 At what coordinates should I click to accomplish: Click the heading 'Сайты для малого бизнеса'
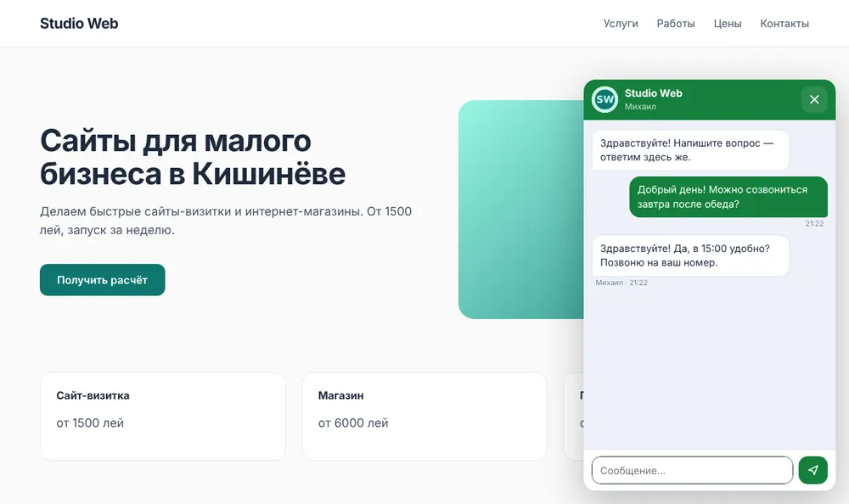(x=193, y=157)
